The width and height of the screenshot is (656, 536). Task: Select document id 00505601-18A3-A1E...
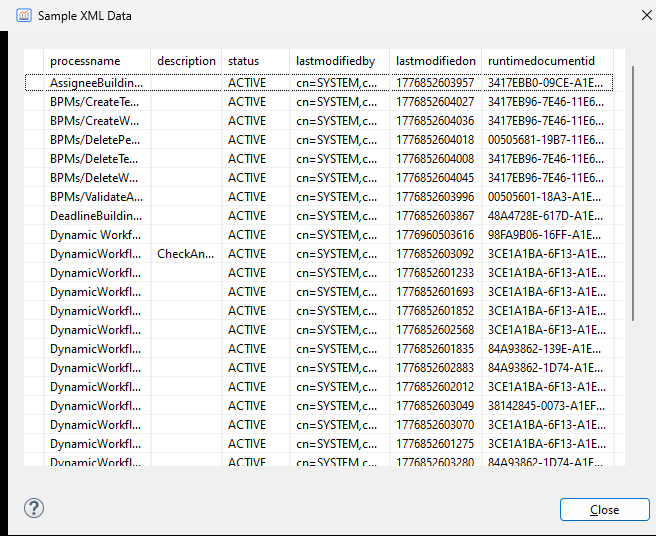[544, 197]
